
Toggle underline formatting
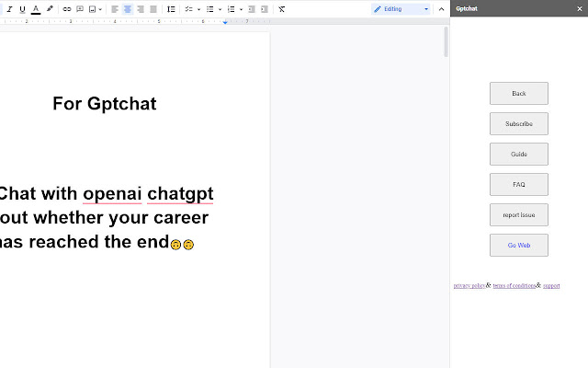(22, 9)
